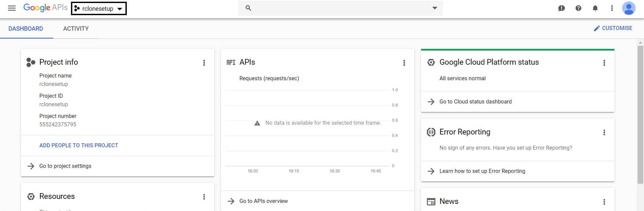Click the no-data warning triangle icon
This screenshot has height=211, width=644.
point(257,123)
